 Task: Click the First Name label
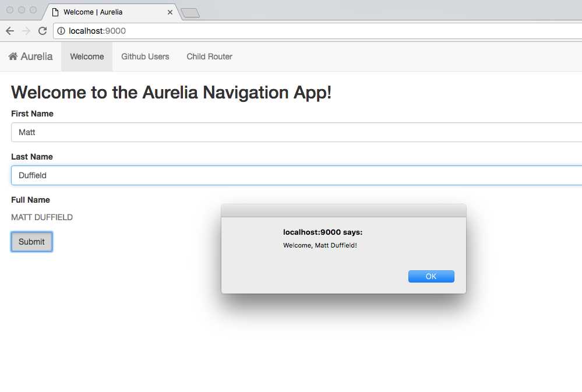pos(32,114)
